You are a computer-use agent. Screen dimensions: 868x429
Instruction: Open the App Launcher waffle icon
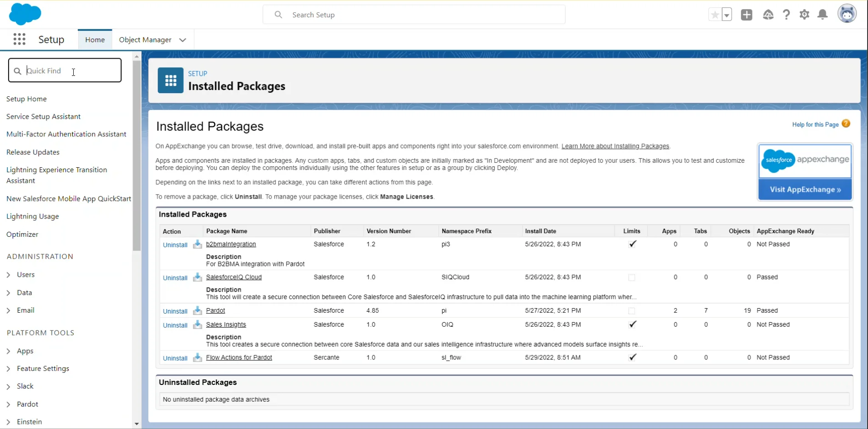(19, 39)
